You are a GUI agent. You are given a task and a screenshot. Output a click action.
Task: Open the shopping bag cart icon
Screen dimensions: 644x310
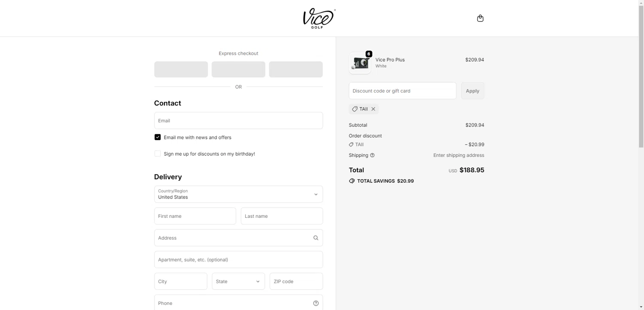coord(480,18)
